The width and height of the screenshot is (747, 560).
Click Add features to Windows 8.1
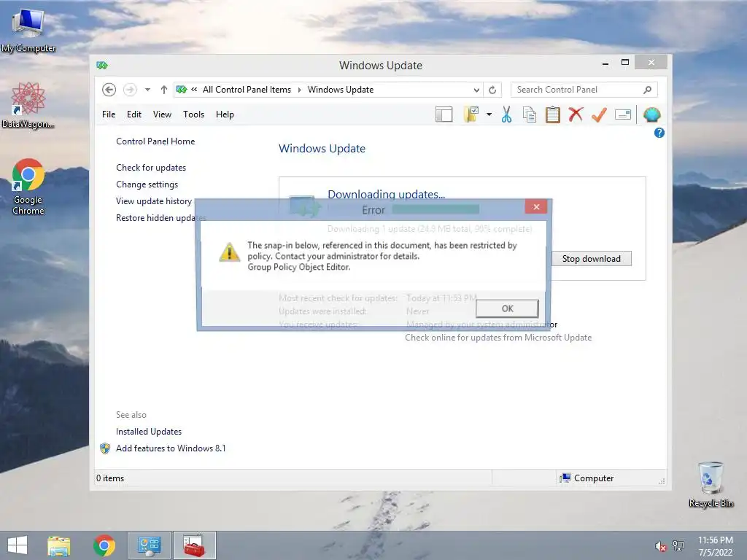171,448
